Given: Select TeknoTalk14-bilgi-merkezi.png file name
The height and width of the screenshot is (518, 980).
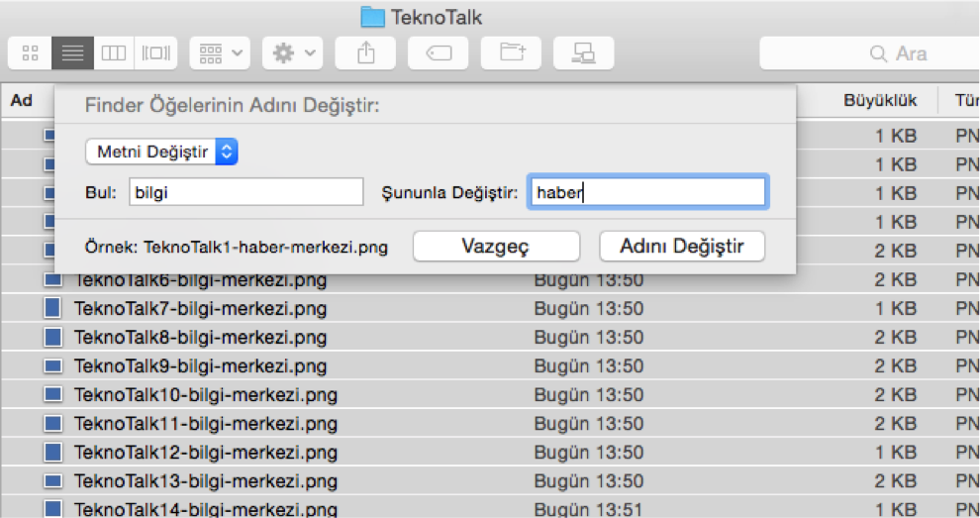Looking at the screenshot, I should (x=206, y=509).
